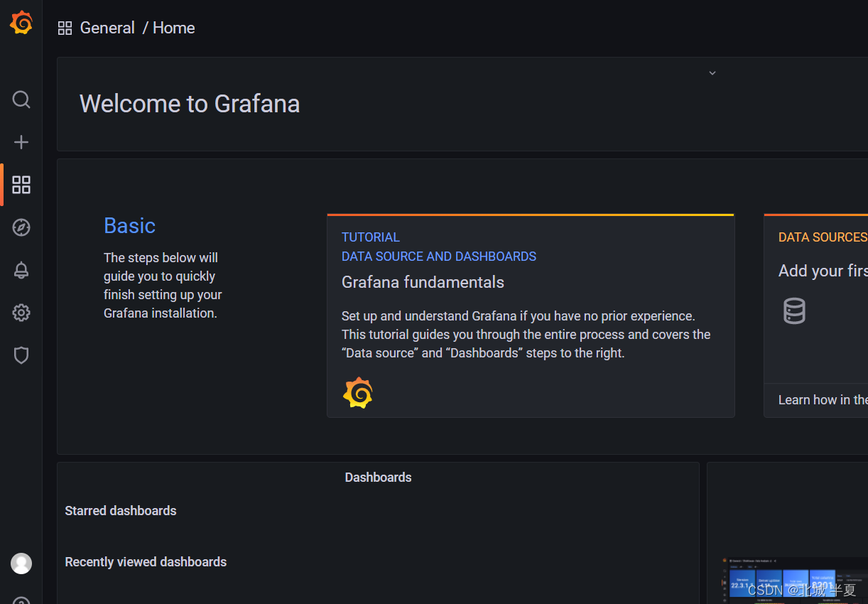Click the Basic heading text
The height and width of the screenshot is (604, 868).
click(129, 225)
